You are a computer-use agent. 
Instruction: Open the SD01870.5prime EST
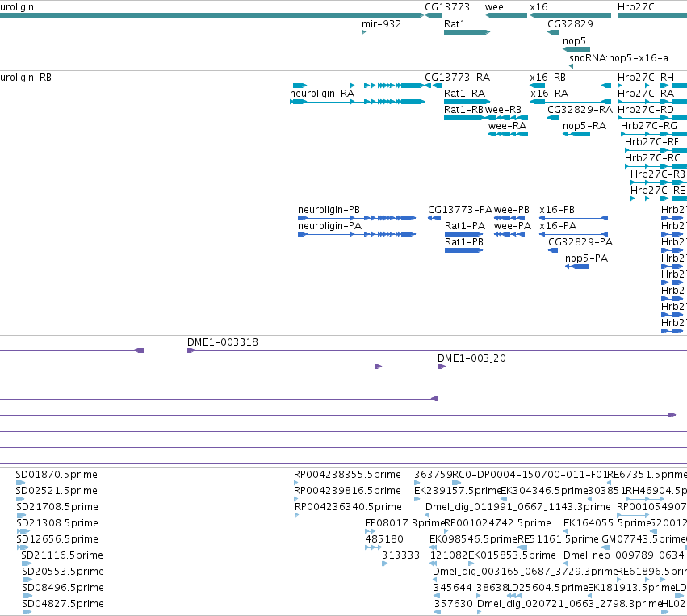(20, 483)
